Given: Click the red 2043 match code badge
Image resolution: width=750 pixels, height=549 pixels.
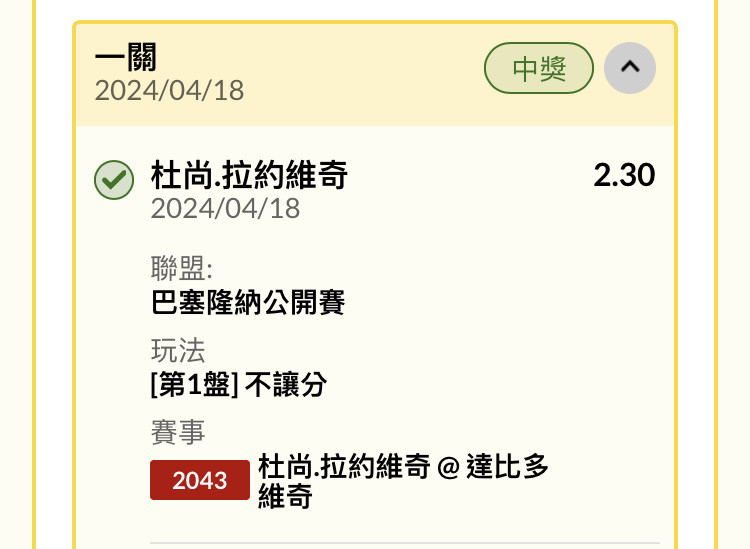Looking at the screenshot, I should (199, 480).
